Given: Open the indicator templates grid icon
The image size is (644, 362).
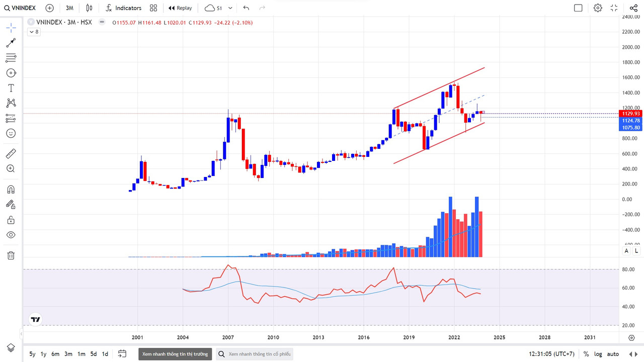Looking at the screenshot, I should coord(153,8).
